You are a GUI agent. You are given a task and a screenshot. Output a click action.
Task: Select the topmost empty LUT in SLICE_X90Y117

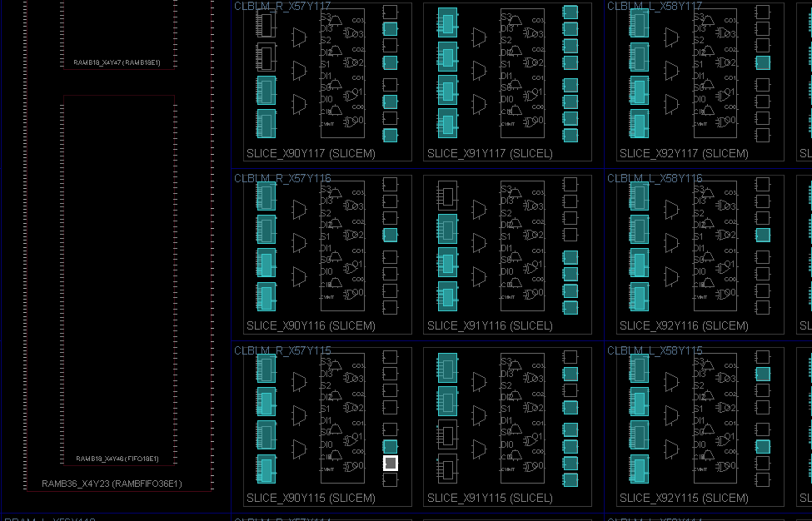click(x=267, y=23)
